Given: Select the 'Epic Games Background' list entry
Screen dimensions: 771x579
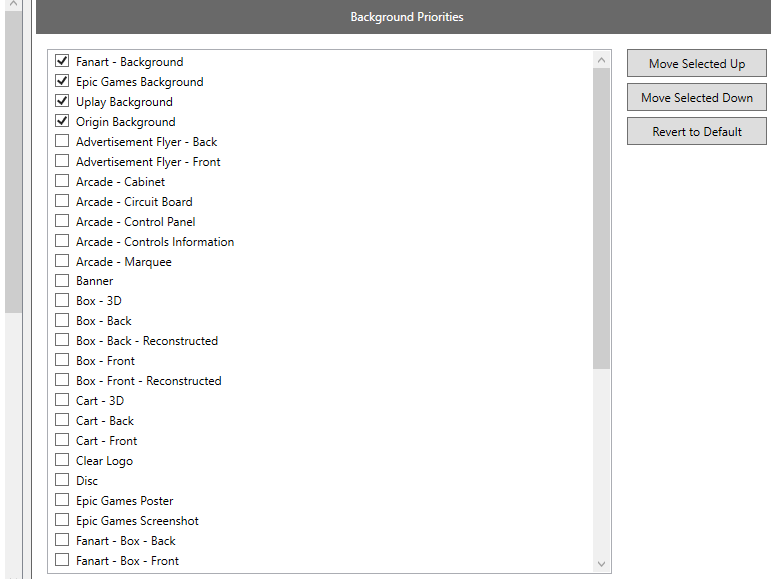Looking at the screenshot, I should (x=140, y=82).
